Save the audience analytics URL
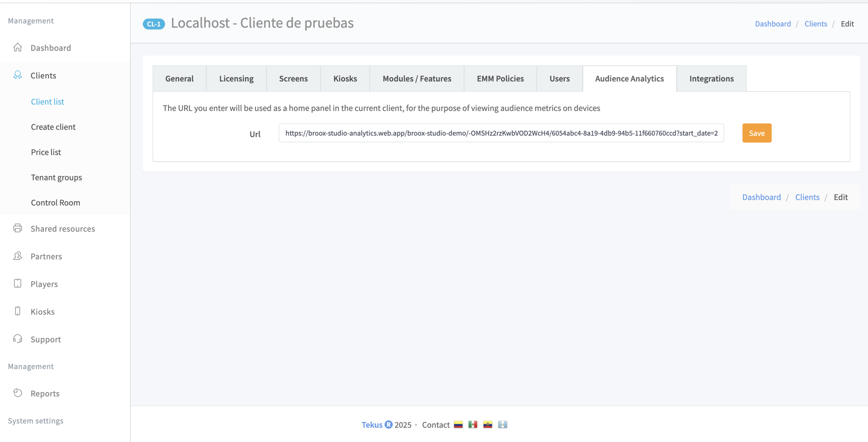This screenshot has width=868, height=442. click(x=756, y=133)
